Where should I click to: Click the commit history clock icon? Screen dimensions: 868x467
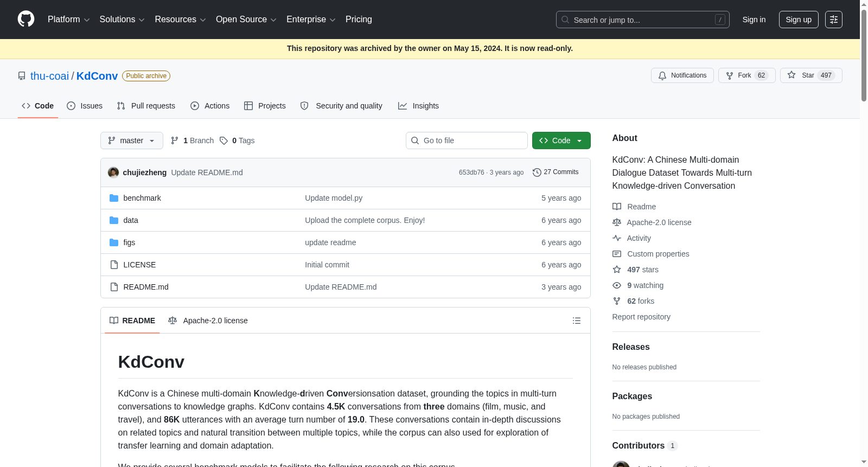pyautogui.click(x=537, y=172)
